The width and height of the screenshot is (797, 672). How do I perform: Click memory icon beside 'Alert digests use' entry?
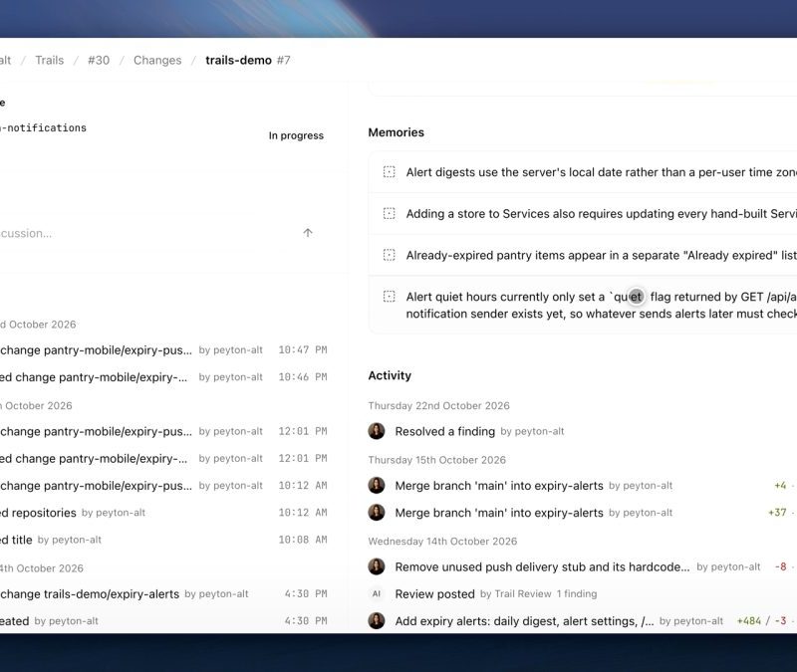click(x=389, y=171)
